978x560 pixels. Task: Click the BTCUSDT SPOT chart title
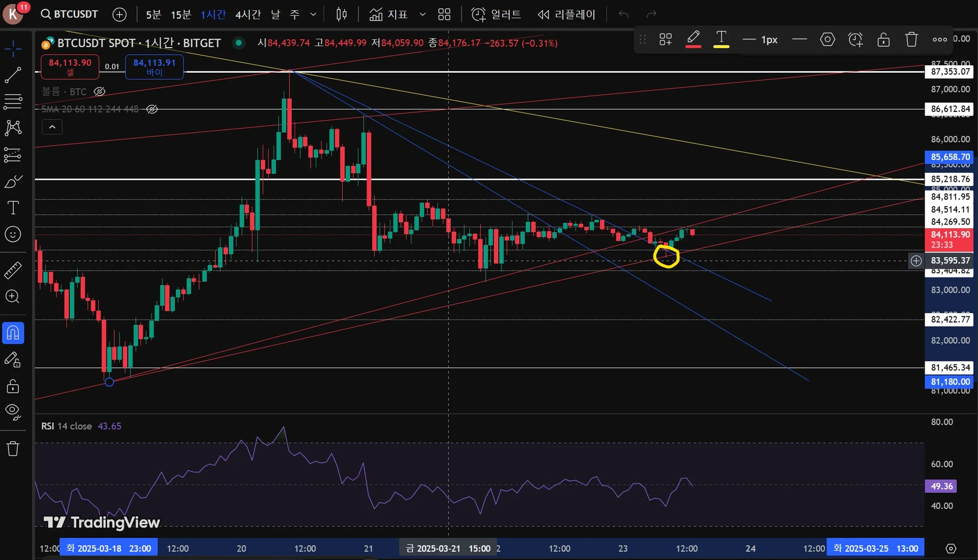pyautogui.click(x=139, y=43)
